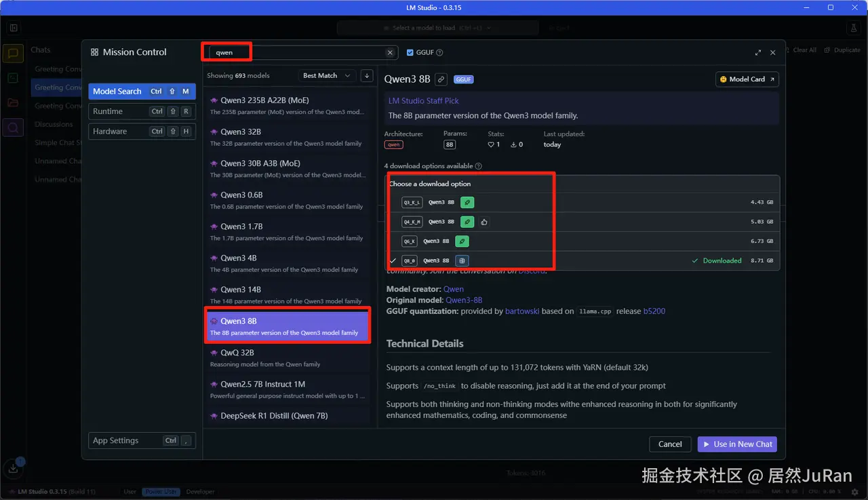Open the Qwen model creator link
The image size is (868, 500).
tap(454, 289)
